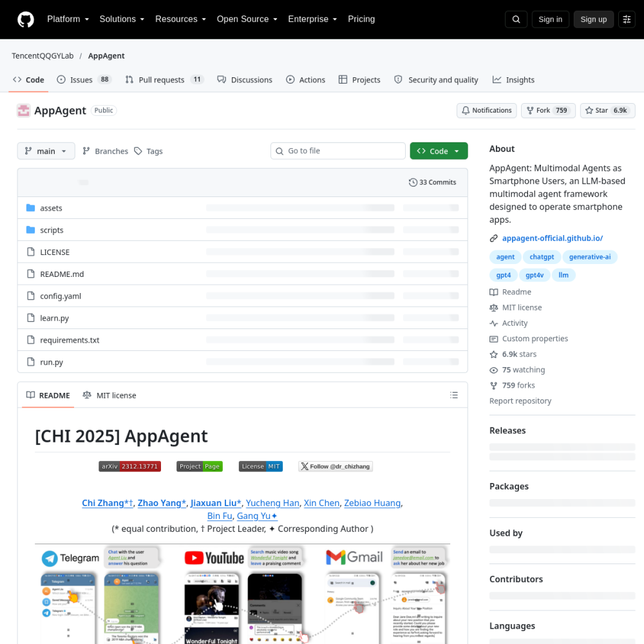Click the Follow @dr_chizhang badge
The image size is (644, 644).
click(336, 466)
